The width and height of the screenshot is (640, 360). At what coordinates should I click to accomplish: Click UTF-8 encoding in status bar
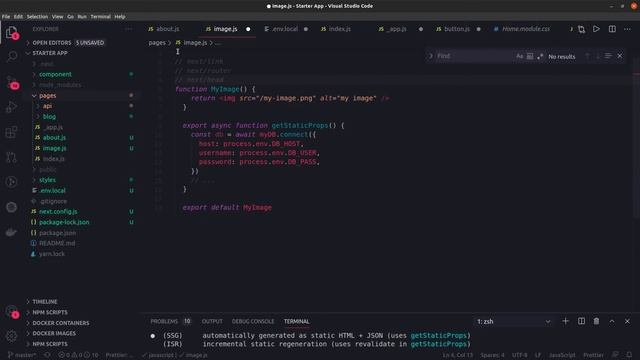520,355
